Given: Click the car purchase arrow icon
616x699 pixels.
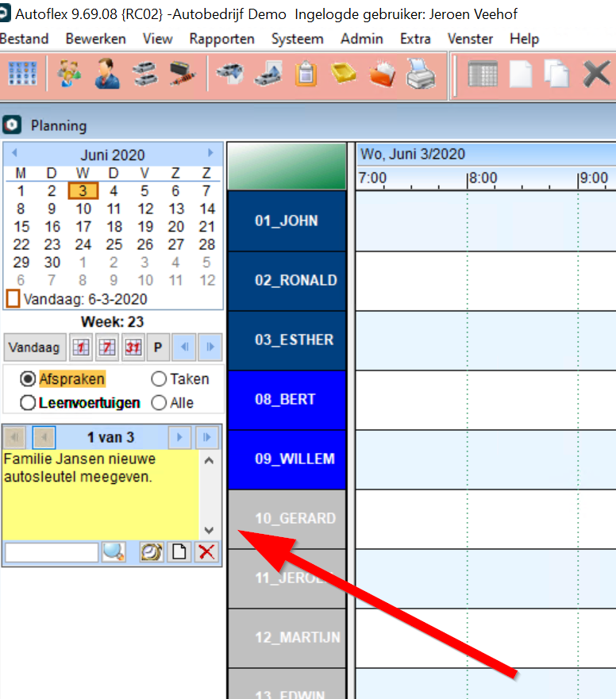Looking at the screenshot, I should click(x=230, y=74).
